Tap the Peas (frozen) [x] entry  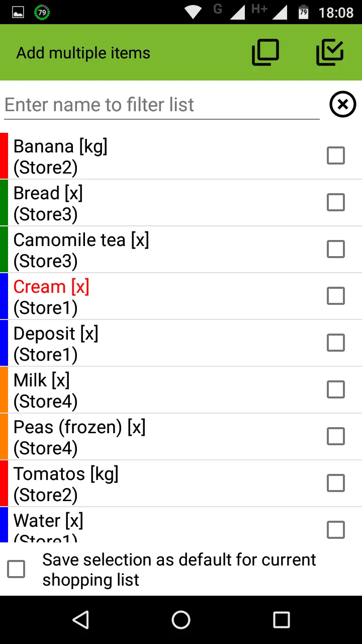[x=181, y=437]
